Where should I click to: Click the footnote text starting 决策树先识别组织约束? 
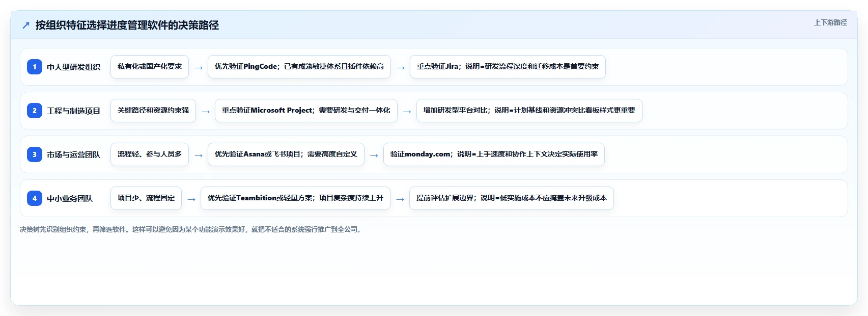point(191,229)
